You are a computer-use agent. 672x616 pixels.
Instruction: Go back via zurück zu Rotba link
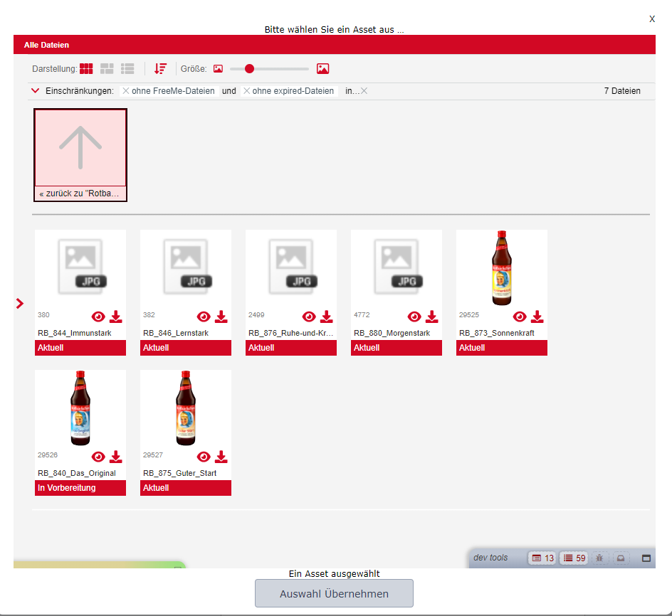tap(80, 193)
